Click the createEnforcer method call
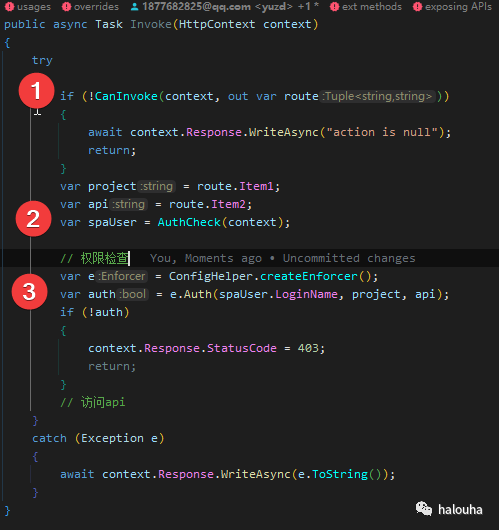Viewport: 499px width, 530px height. (x=308, y=276)
